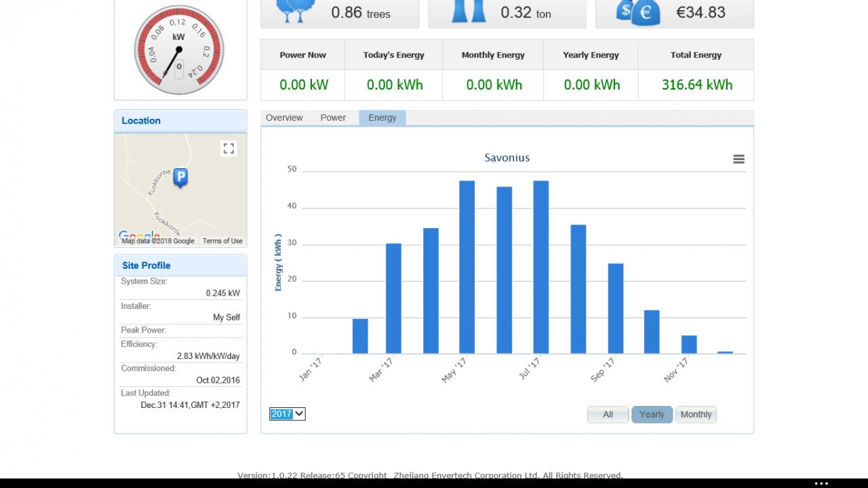Select the Energy tab

[382, 117]
